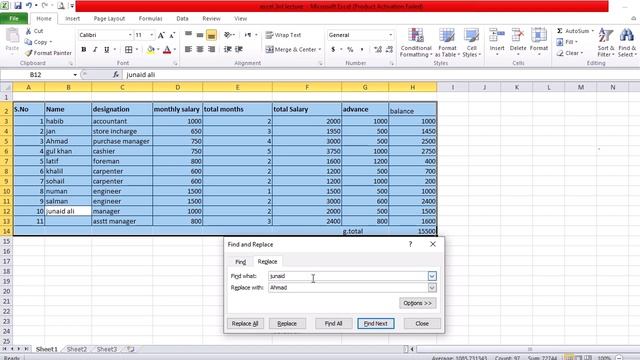Click the Cut scissors icon
This screenshot has height=360, width=640.
click(28, 31)
